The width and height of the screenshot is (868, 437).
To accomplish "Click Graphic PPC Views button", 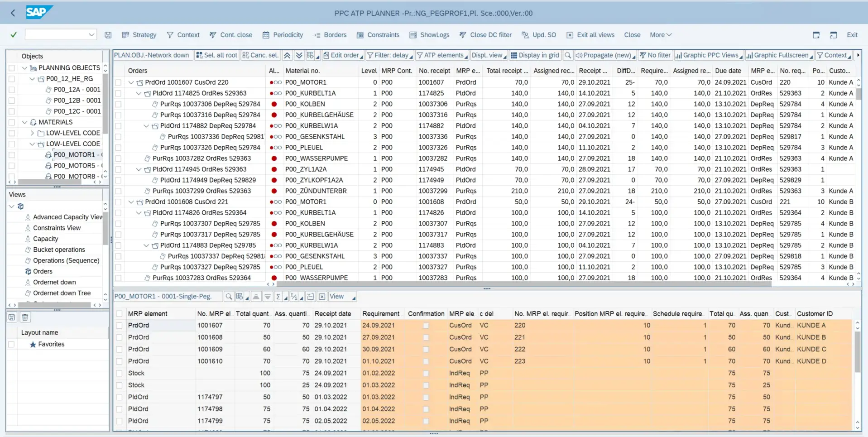I will click(709, 55).
